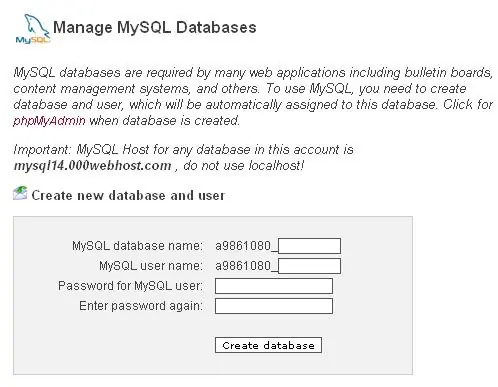Click the 'Password for MySQL user:' label
498x387 pixels.
point(130,286)
